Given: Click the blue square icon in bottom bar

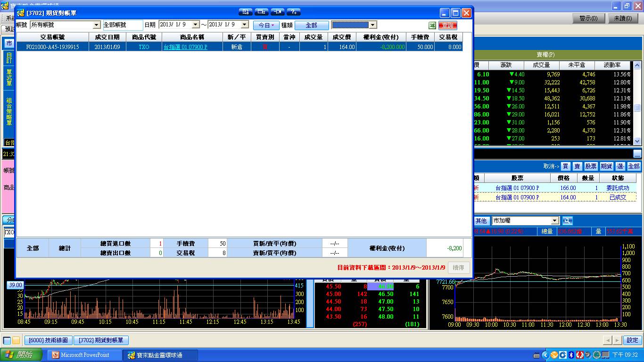Looking at the screenshot, I should coord(7,340).
